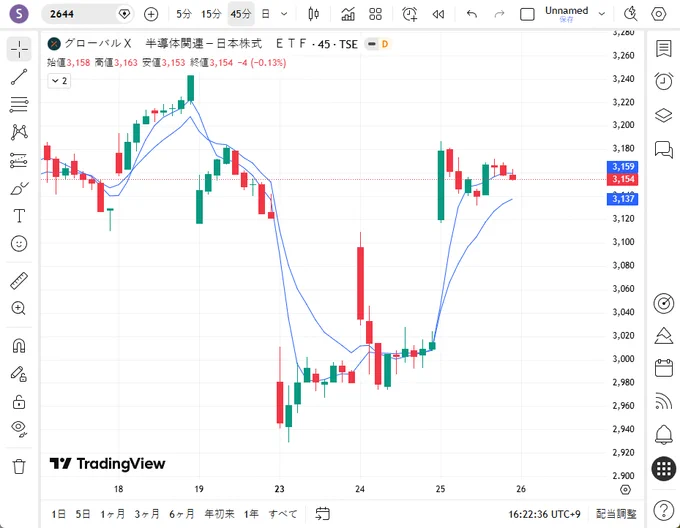
Task: Add symbol to compare with plus button
Action: click(151, 14)
